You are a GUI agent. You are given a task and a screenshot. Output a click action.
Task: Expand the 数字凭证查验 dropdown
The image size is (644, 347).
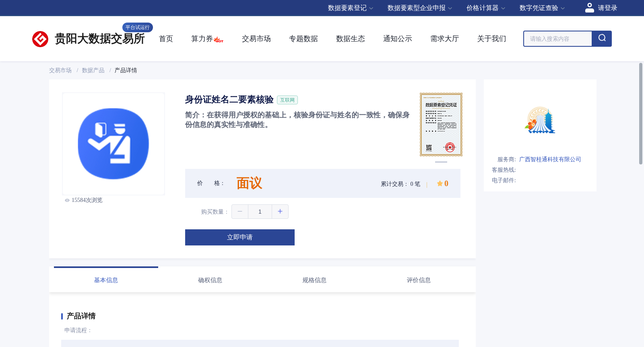point(542,8)
